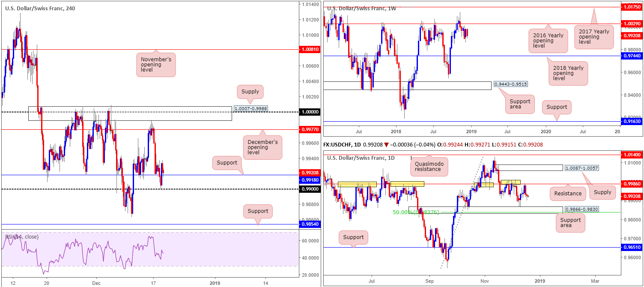This screenshot has width=644, height=287.
Task: Click the '1.0007-0.9988' supply zone label
Action: pos(250,108)
